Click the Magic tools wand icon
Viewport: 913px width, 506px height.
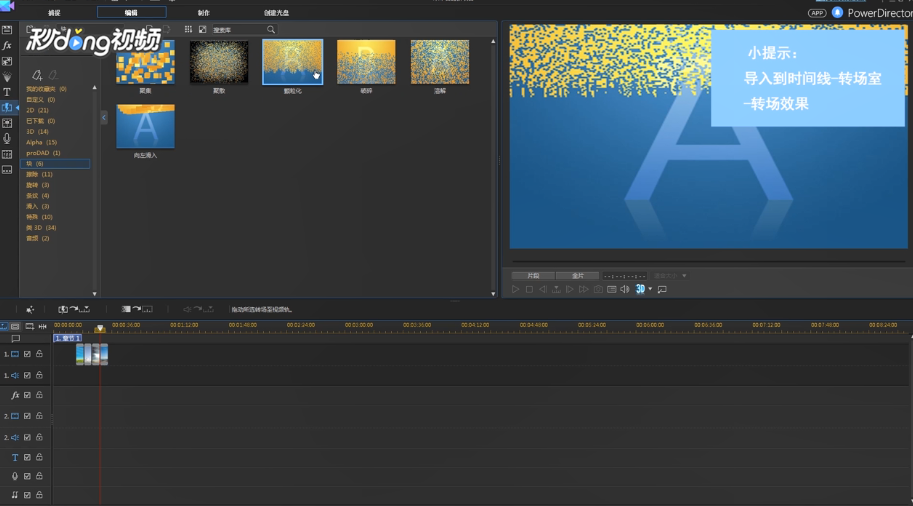click(30, 309)
